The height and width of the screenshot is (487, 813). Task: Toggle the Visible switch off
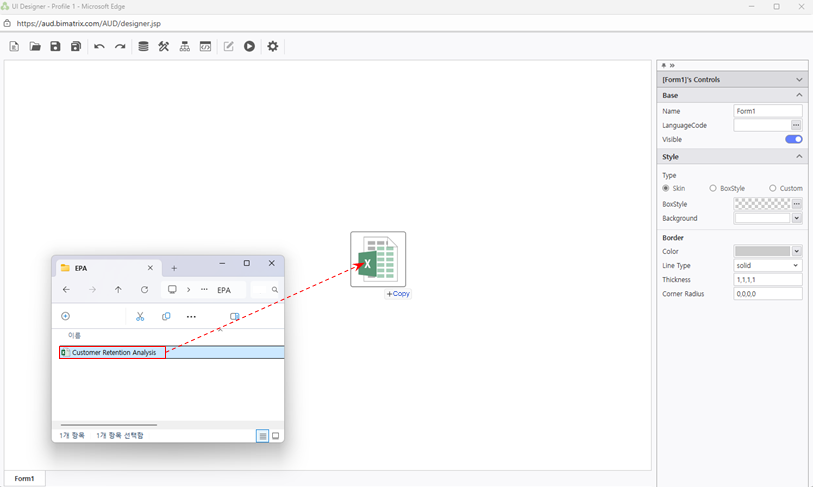pos(793,140)
